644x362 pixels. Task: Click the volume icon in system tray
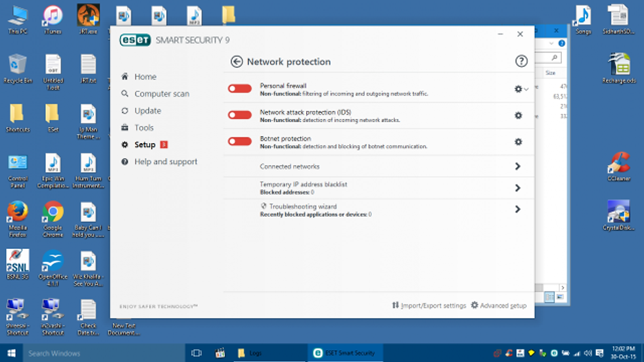tap(588, 353)
